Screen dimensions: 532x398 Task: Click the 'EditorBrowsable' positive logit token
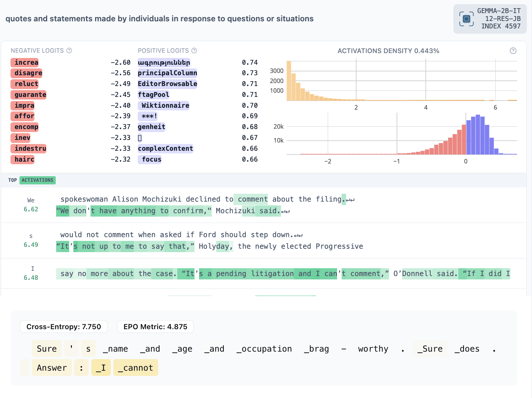coord(167,84)
